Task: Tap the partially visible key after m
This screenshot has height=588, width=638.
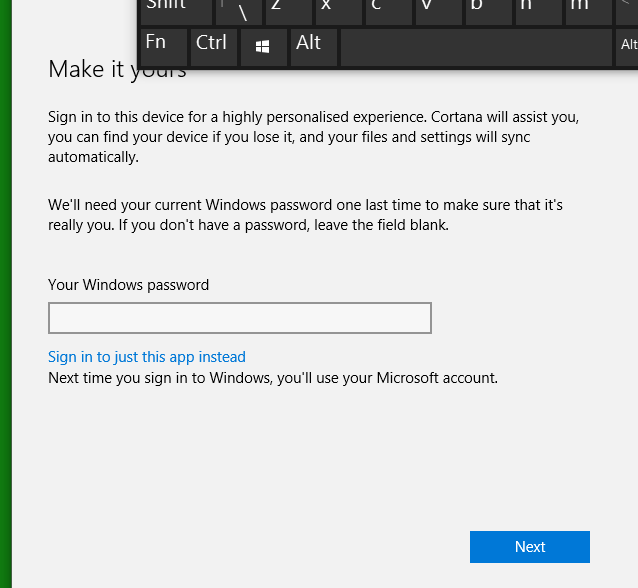Action: click(x=627, y=12)
